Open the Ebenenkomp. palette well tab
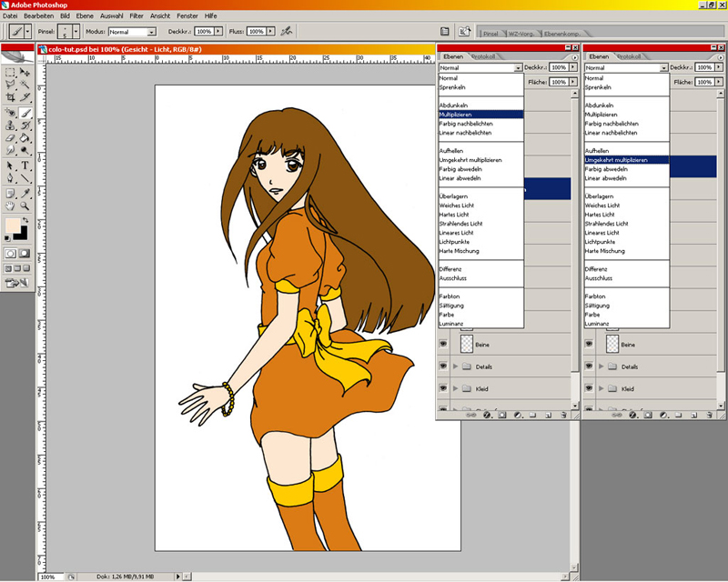The width and height of the screenshot is (728, 582). coord(561,34)
